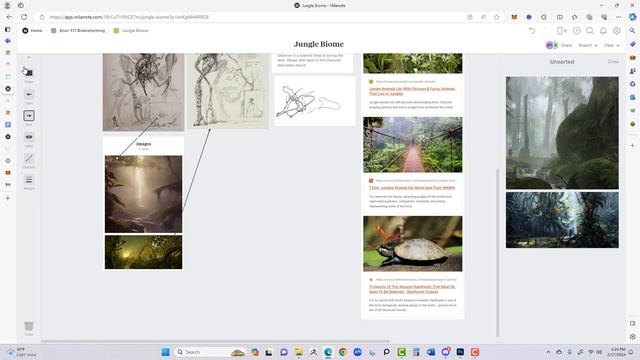Click the Milanote undo arrow

(531, 31)
